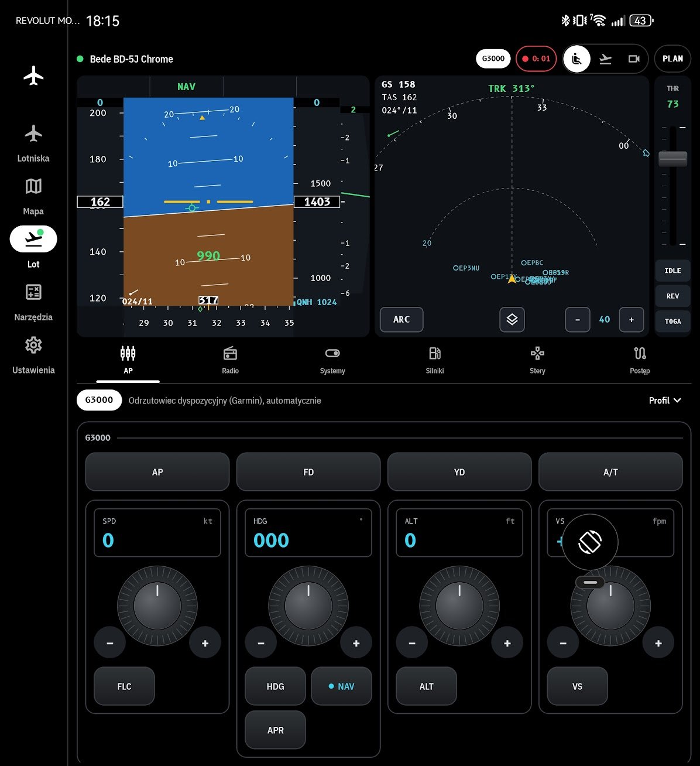Decrease SPD with minus button
The height and width of the screenshot is (766, 700).
[x=109, y=643]
